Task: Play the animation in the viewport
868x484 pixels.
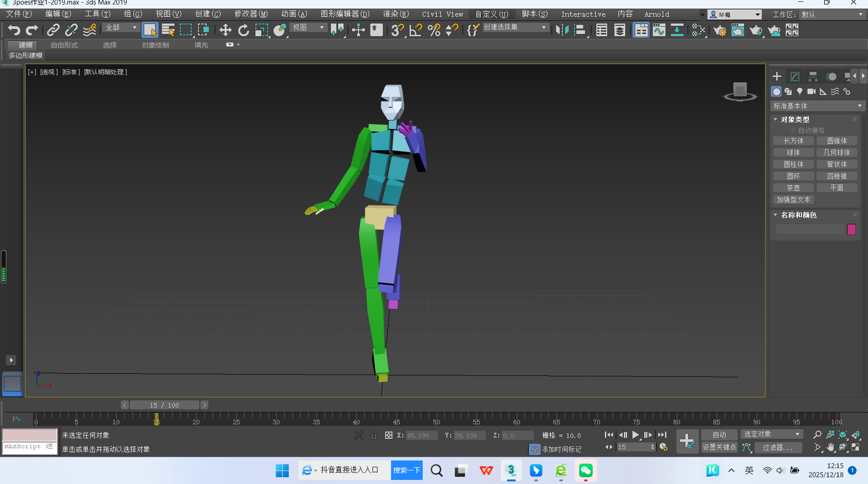Action: (636, 435)
